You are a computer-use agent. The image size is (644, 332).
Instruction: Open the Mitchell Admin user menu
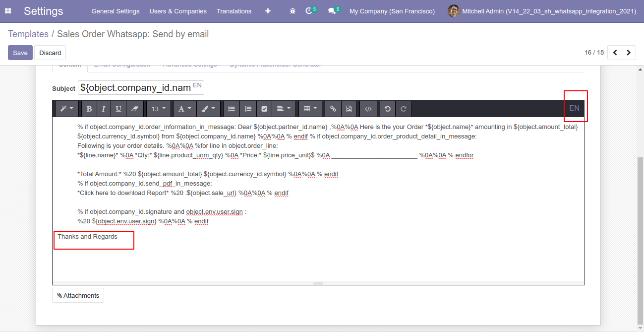pos(542,11)
